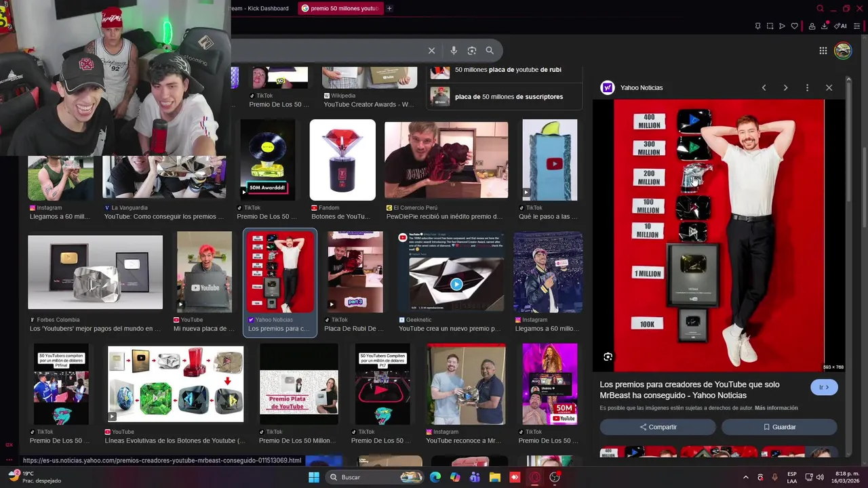Open Opera easy setup sliders icon
The image size is (868, 488).
click(x=856, y=26)
